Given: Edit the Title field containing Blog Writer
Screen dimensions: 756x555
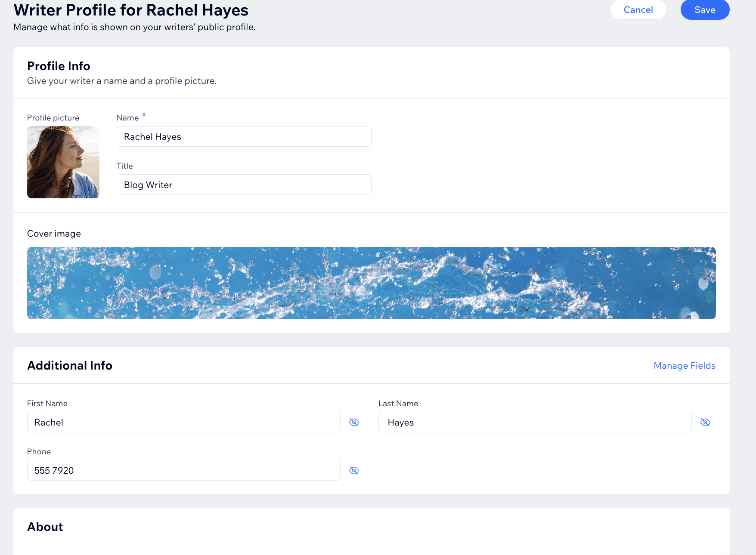Looking at the screenshot, I should (x=244, y=185).
